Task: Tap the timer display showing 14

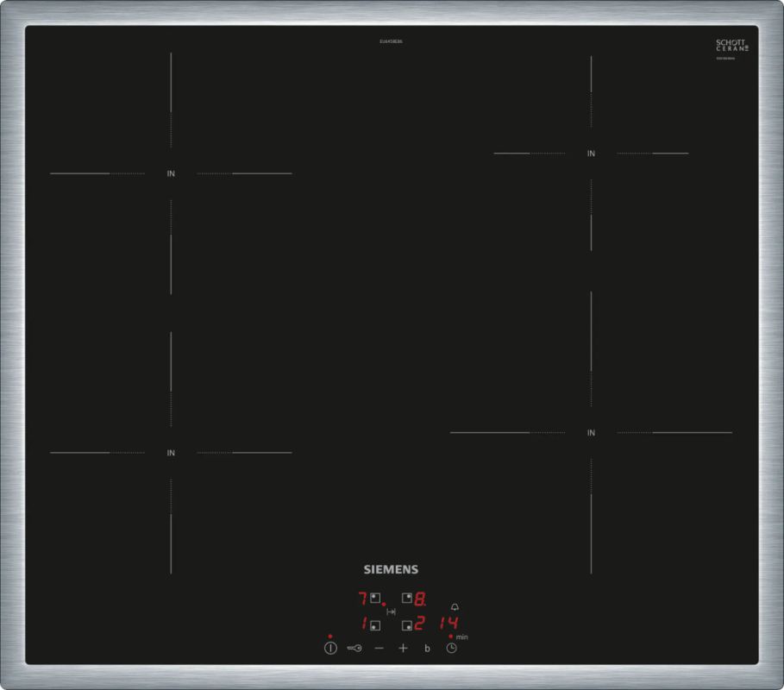Action: 448,624
